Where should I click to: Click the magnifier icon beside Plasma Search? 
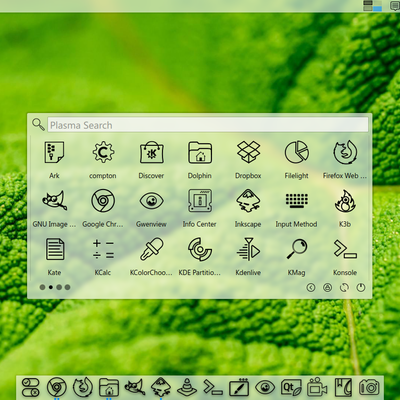click(x=38, y=124)
